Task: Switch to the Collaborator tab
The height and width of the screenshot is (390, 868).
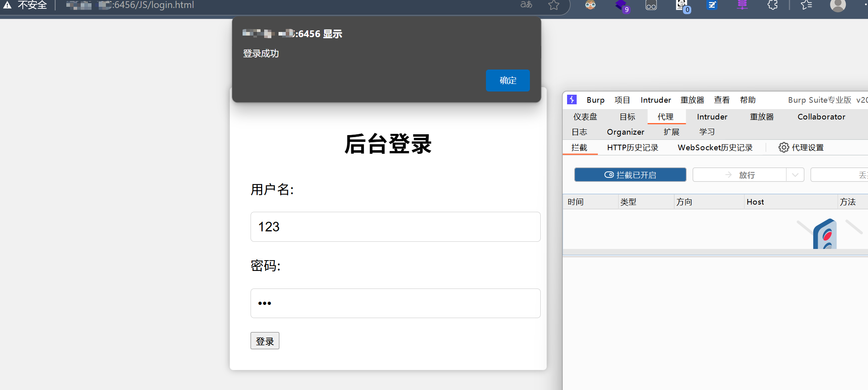Action: (x=821, y=117)
